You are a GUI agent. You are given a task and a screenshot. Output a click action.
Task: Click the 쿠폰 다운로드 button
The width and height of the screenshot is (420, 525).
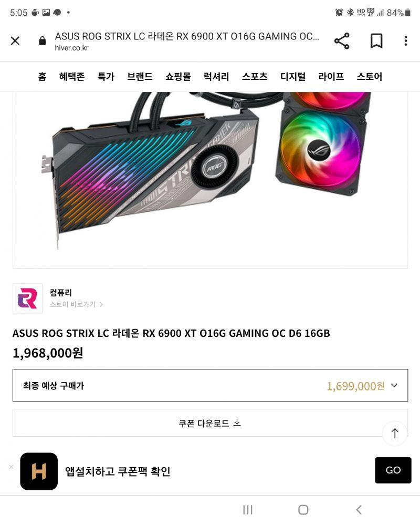click(210, 423)
